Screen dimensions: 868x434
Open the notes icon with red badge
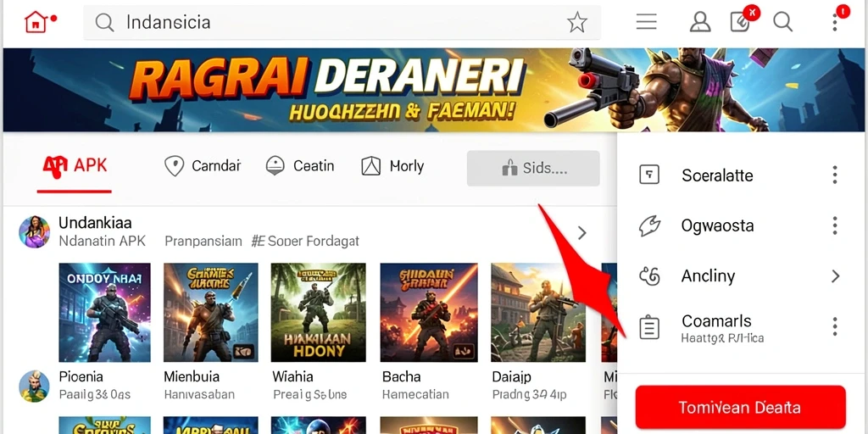point(741,20)
